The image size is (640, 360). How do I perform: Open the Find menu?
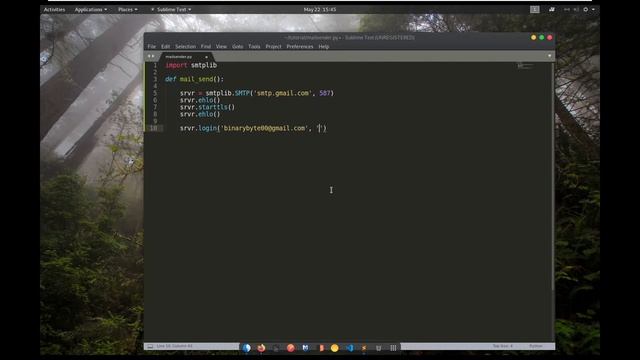tap(206, 47)
